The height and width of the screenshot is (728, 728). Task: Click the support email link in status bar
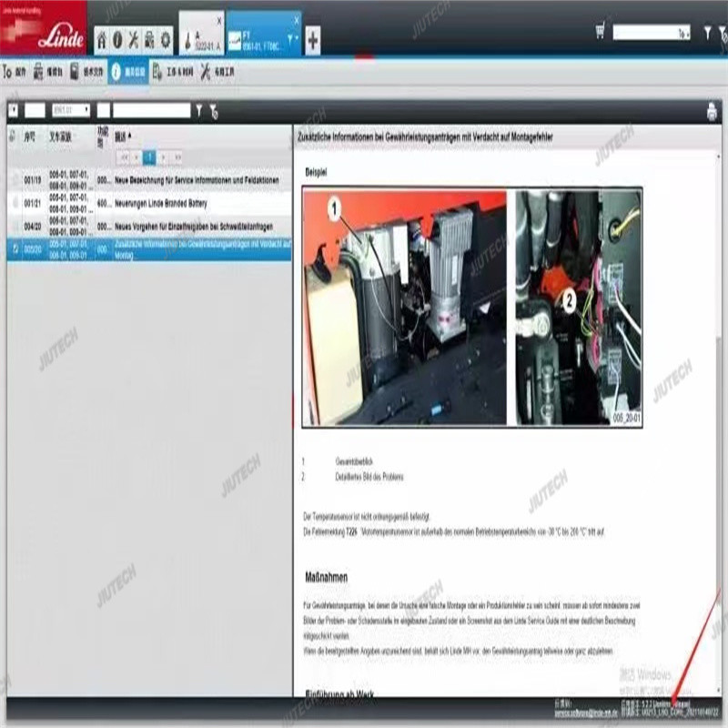coord(586,713)
